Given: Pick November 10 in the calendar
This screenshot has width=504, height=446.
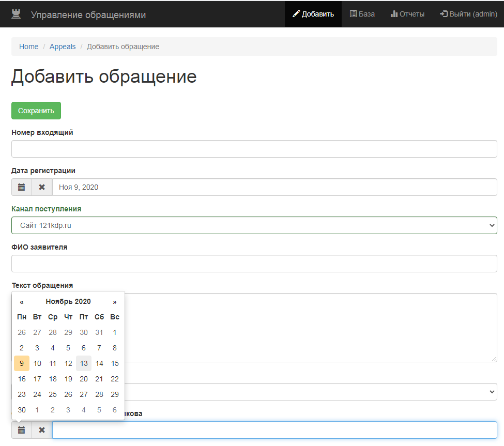Looking at the screenshot, I should (x=37, y=363).
